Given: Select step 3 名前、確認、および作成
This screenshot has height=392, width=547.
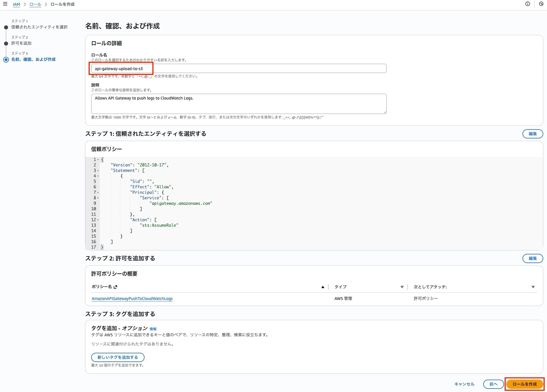Looking at the screenshot, I should pyautogui.click(x=33, y=59).
